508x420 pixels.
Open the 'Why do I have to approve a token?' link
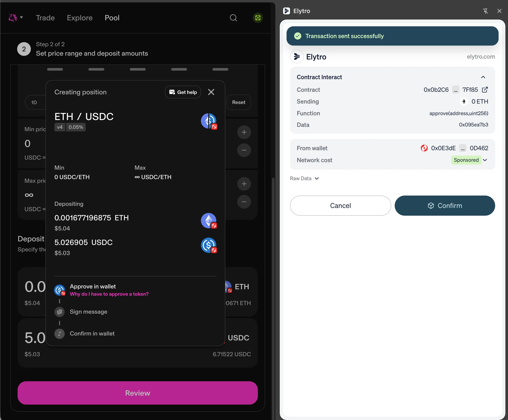tap(109, 294)
